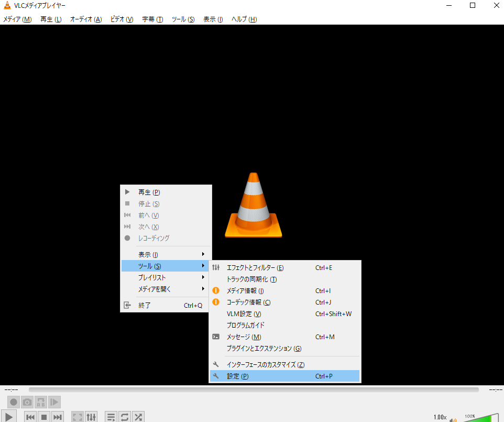
Task: Open ビデオ (V) menu
Action: click(122, 19)
